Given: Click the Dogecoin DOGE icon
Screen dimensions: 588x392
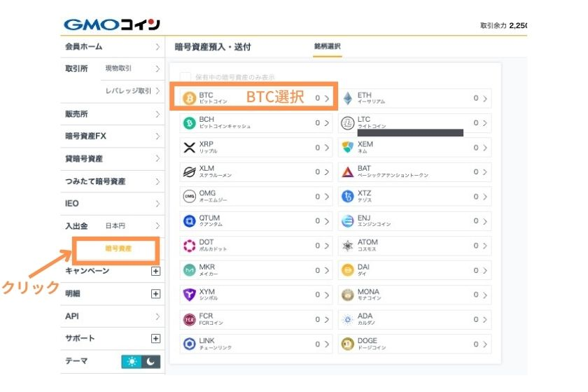Looking at the screenshot, I should click(348, 344).
